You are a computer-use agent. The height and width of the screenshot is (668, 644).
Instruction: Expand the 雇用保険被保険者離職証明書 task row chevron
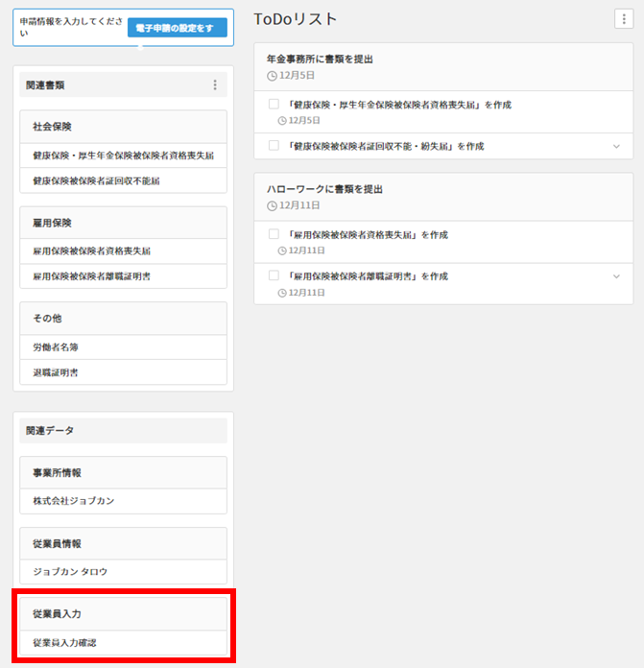(x=616, y=276)
